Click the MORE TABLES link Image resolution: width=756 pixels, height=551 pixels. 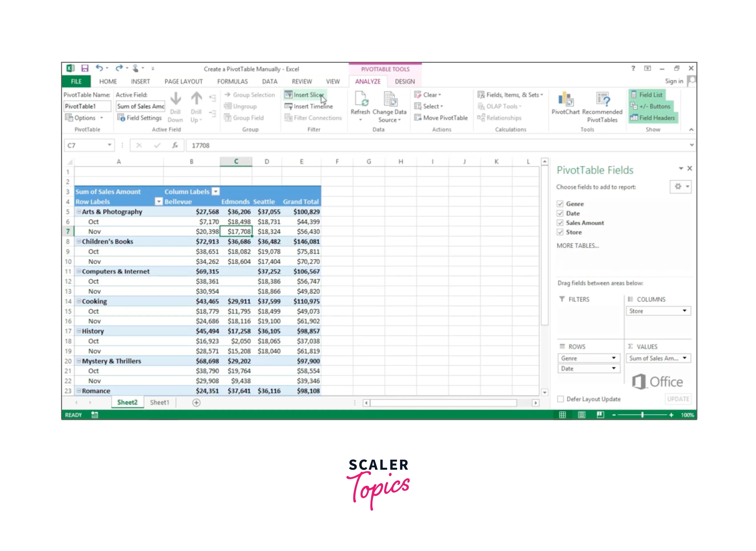point(578,245)
